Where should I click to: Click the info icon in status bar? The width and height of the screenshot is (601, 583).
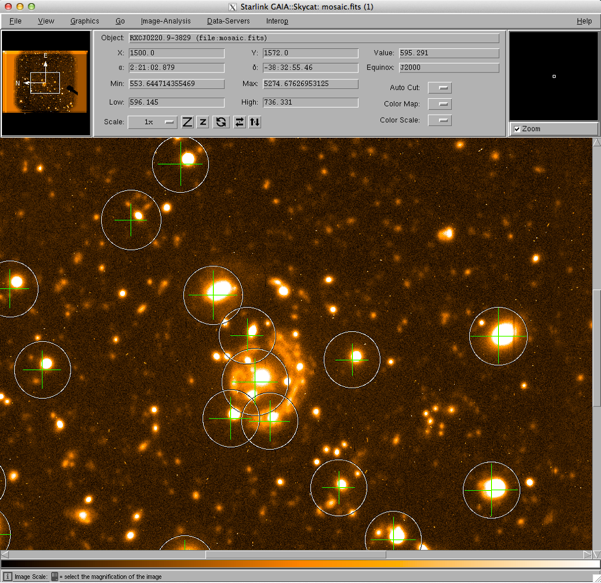7,577
